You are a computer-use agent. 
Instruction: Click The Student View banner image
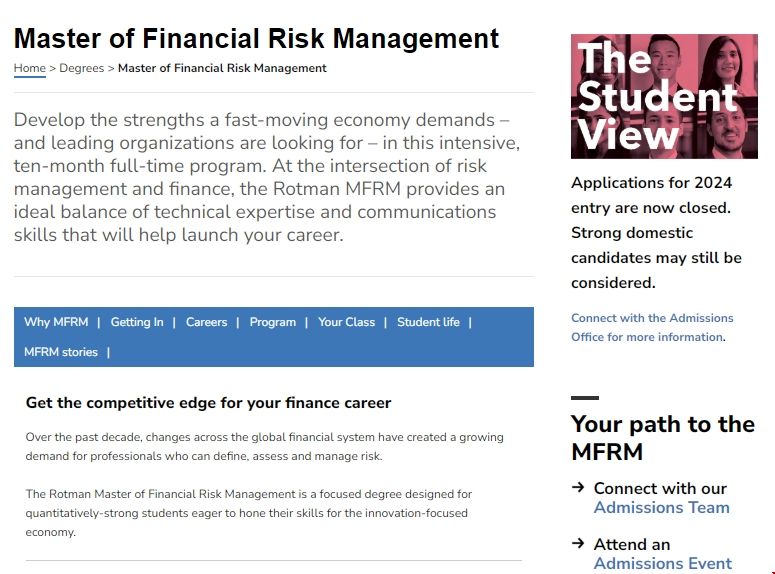tap(664, 97)
